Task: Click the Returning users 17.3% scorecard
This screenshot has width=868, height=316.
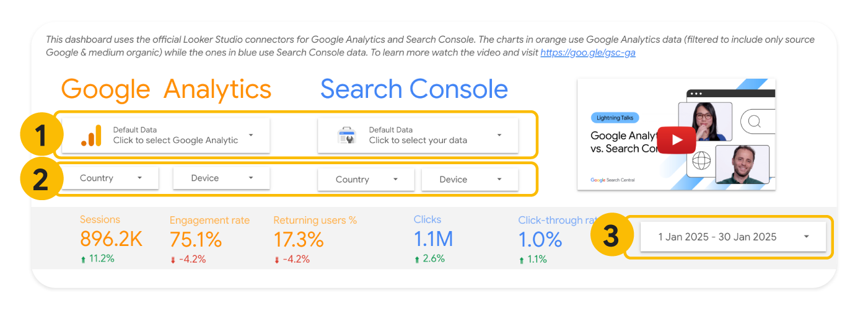Action: tap(299, 239)
